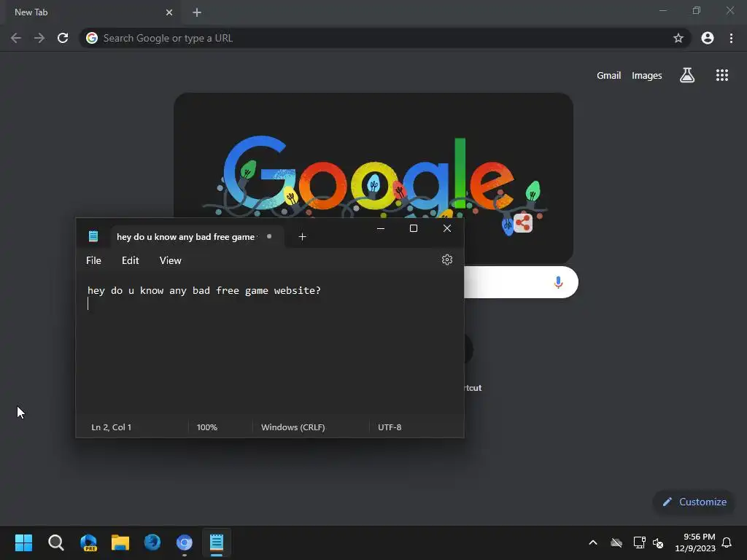Click the 100% zoom status entry
The height and width of the screenshot is (560, 747).
point(207,427)
